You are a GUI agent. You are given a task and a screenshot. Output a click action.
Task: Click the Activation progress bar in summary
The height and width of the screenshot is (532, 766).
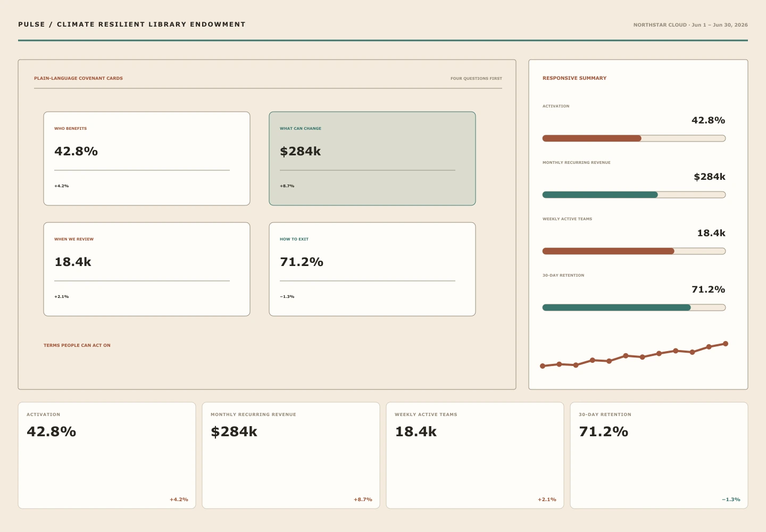pos(634,138)
